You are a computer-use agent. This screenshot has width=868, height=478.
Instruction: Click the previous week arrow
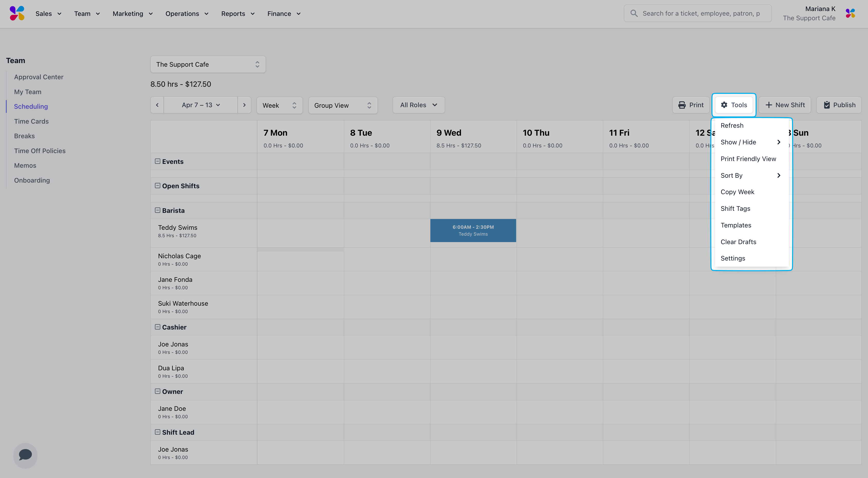tap(157, 105)
